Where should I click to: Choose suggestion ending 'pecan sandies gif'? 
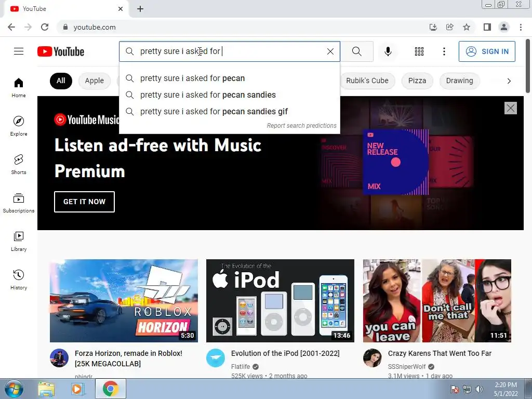[x=229, y=111]
